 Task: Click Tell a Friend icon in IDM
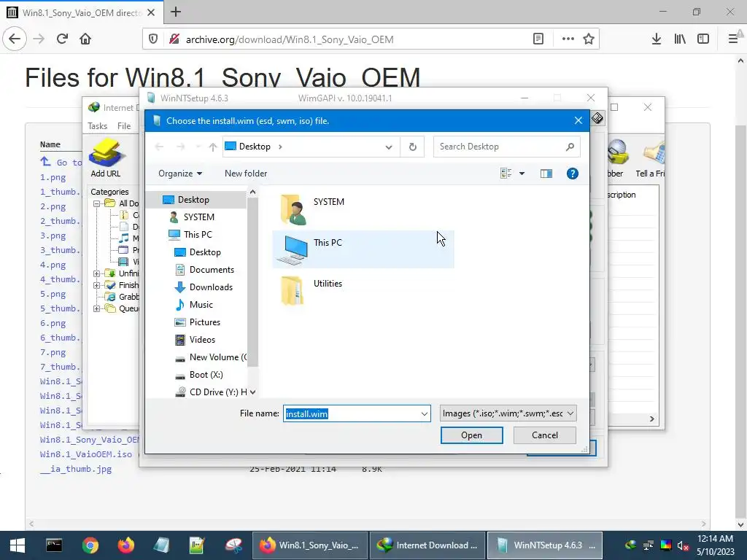(651, 159)
